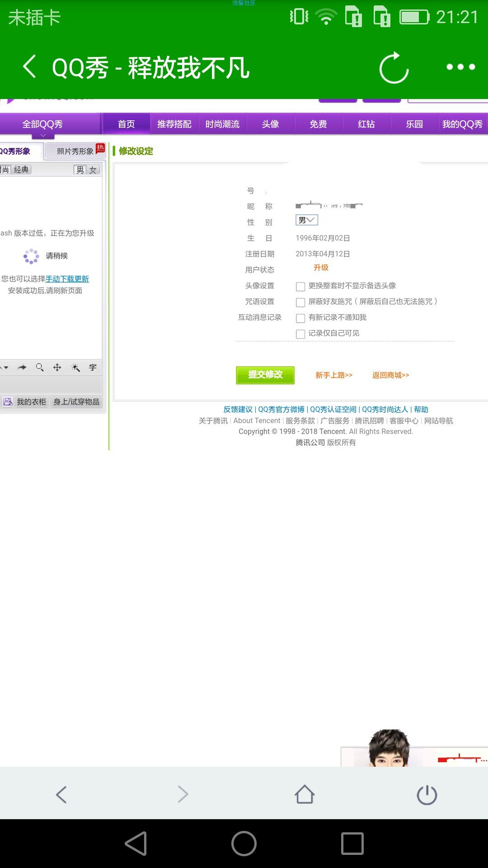Open the 性别 gender dropdown

[307, 220]
